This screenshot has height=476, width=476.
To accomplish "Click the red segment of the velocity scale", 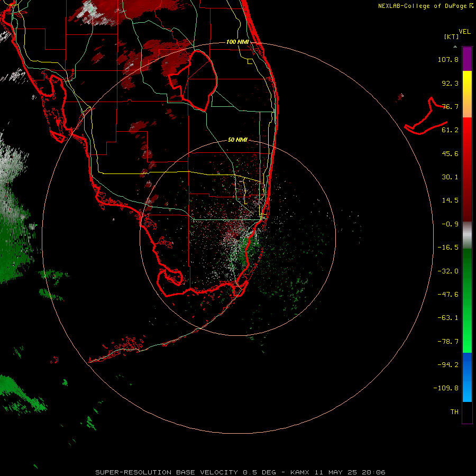I will [467, 169].
